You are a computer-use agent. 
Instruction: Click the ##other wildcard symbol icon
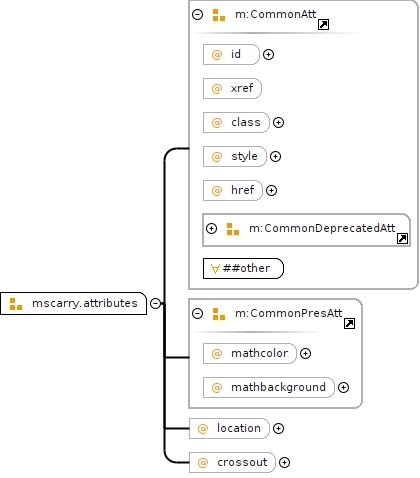point(215,269)
